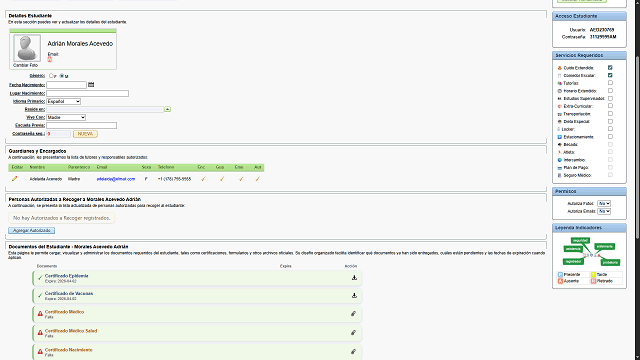Open the Fecha Nacimiento calendar picker
This screenshot has width=640, height=360.
pos(91,84)
